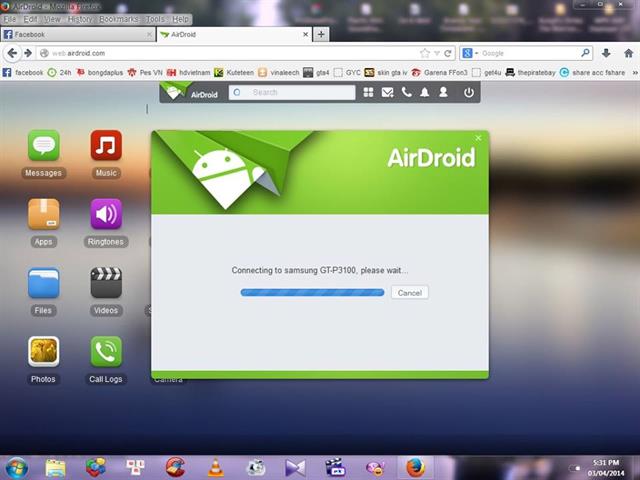Open the search engine dropdown arrow
The image size is (640, 480).
476,53
